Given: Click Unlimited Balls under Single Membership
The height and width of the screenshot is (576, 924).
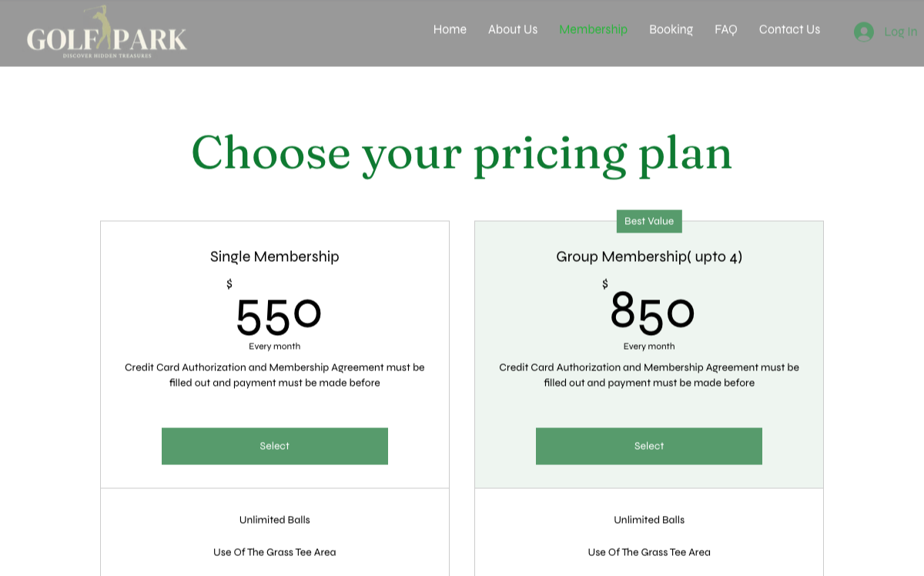Looking at the screenshot, I should pos(275,520).
